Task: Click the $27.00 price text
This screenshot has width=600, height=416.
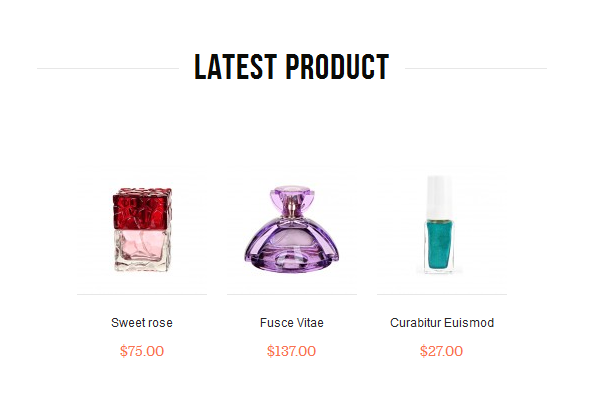Action: coord(442,351)
